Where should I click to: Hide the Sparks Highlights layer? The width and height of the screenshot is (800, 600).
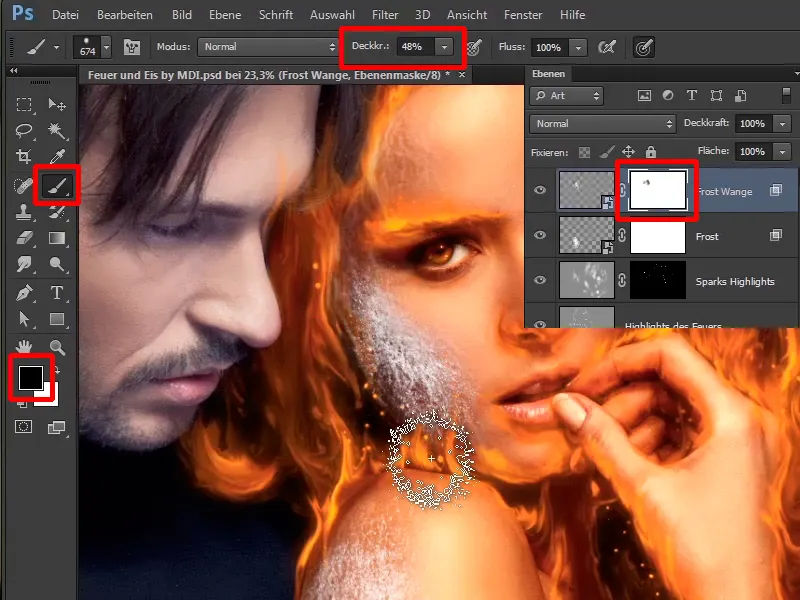click(x=540, y=280)
